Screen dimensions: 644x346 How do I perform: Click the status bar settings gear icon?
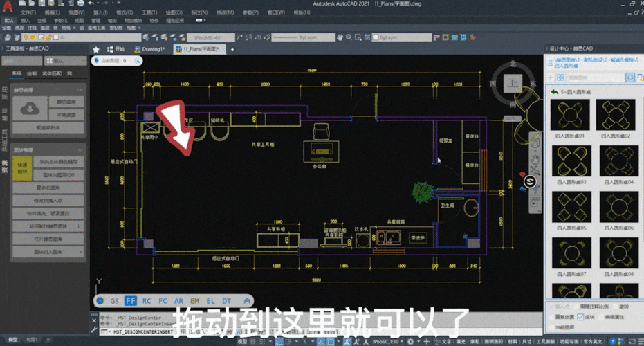410,341
